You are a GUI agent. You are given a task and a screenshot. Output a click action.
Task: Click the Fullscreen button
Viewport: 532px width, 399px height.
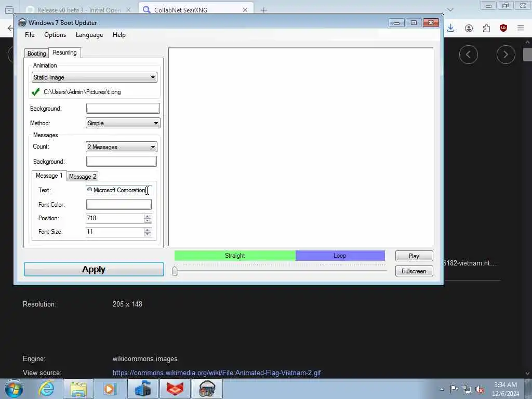click(414, 271)
